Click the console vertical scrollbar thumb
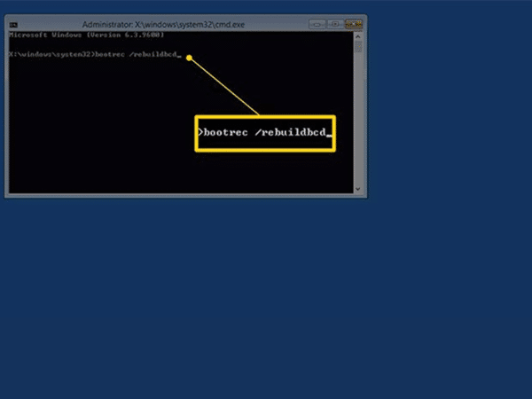Viewport: 532px width, 399px height. pyautogui.click(x=358, y=47)
